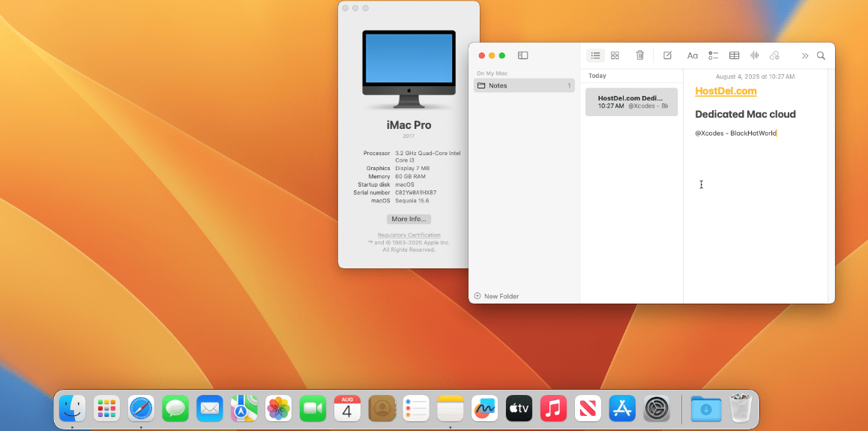This screenshot has height=431, width=868.
Task: Delete the note with the trash icon
Action: (640, 55)
